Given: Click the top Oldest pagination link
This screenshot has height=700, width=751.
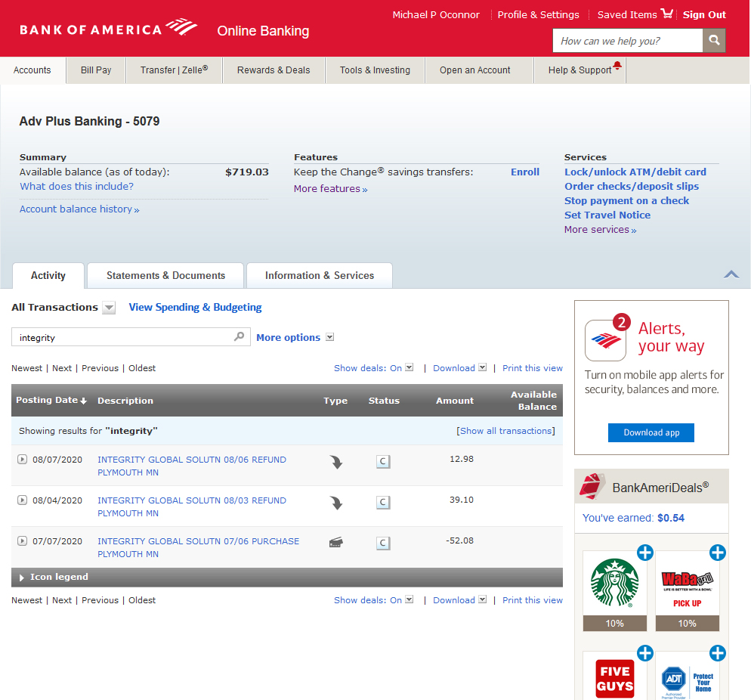Looking at the screenshot, I should (x=142, y=368).
